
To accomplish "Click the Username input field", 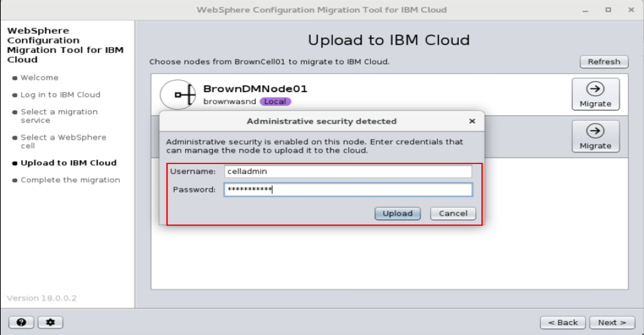I will [348, 171].
